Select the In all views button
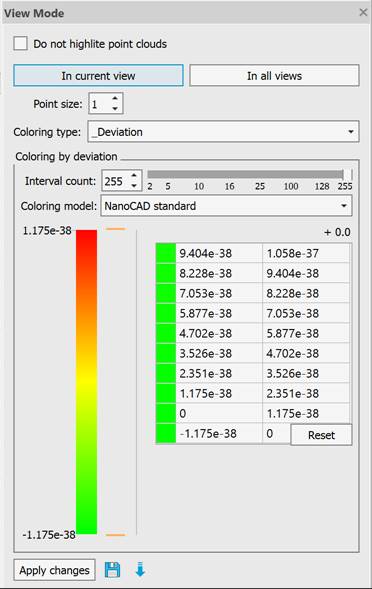The width and height of the screenshot is (372, 589). pyautogui.click(x=274, y=76)
